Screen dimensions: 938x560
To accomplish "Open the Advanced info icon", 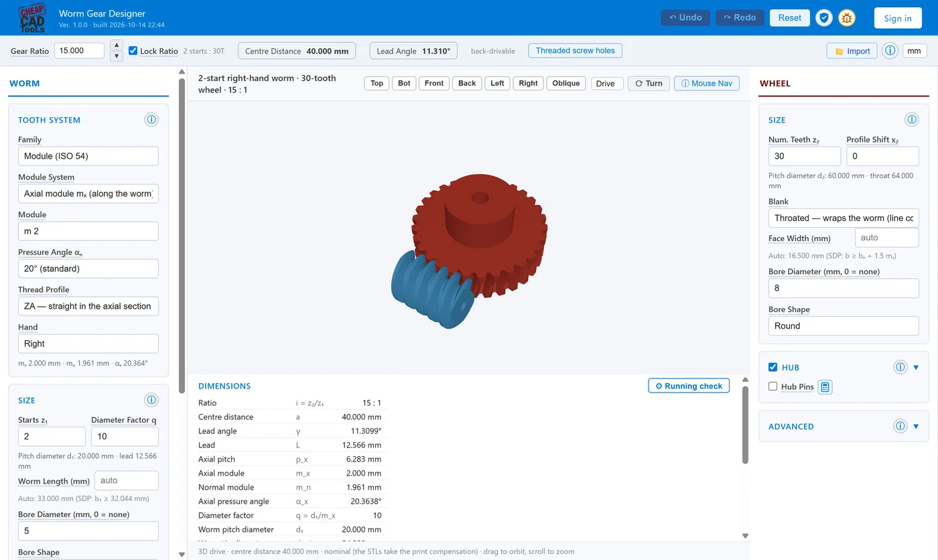I will point(900,426).
